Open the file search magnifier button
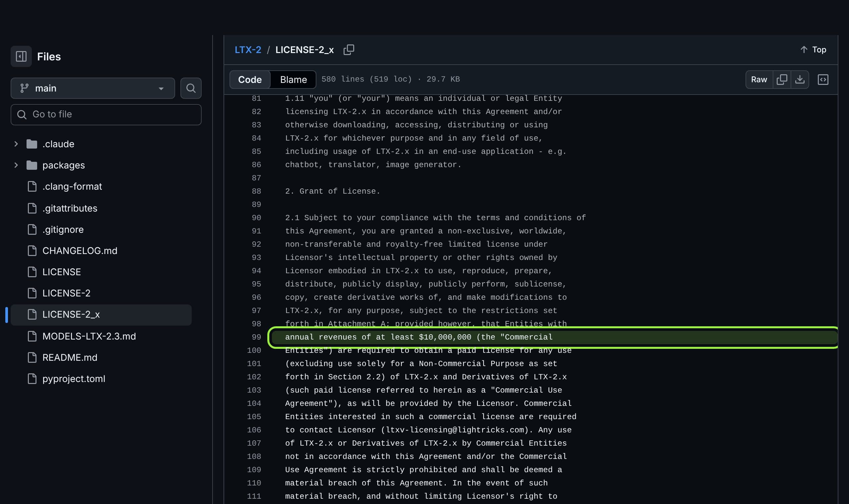This screenshot has height=504, width=849. pos(191,88)
